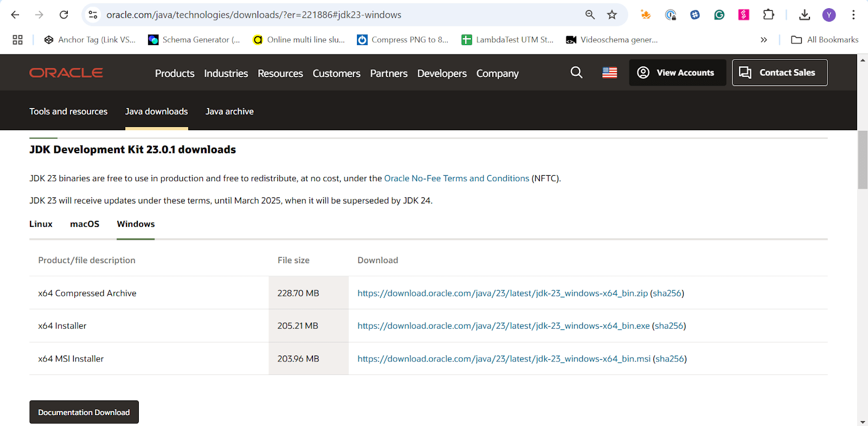Viewport: 868px width, 426px height.
Task: Click the scrollbar down arrow
Action: (863, 421)
